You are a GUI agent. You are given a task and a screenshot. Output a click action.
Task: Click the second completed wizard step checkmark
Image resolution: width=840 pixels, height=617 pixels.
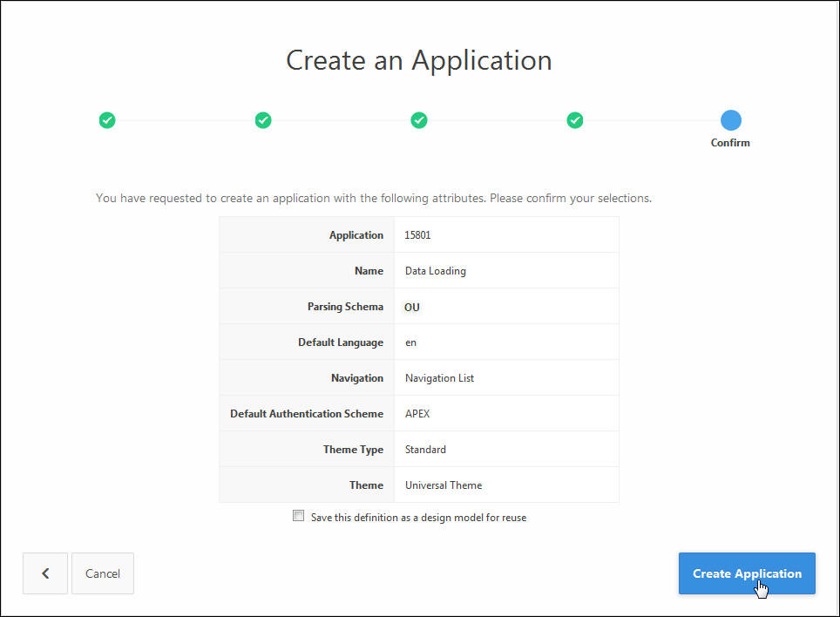coord(263,120)
